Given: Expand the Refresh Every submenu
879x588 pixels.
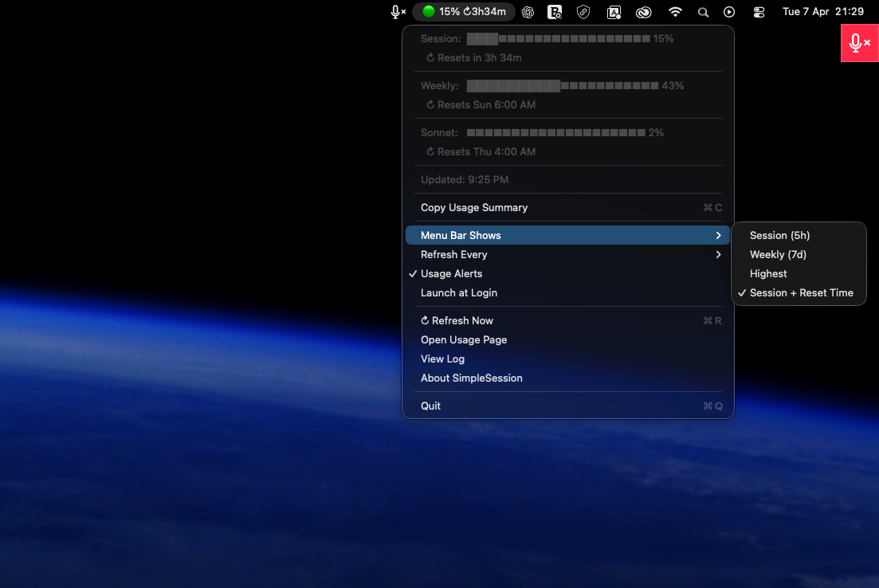Looking at the screenshot, I should point(568,254).
